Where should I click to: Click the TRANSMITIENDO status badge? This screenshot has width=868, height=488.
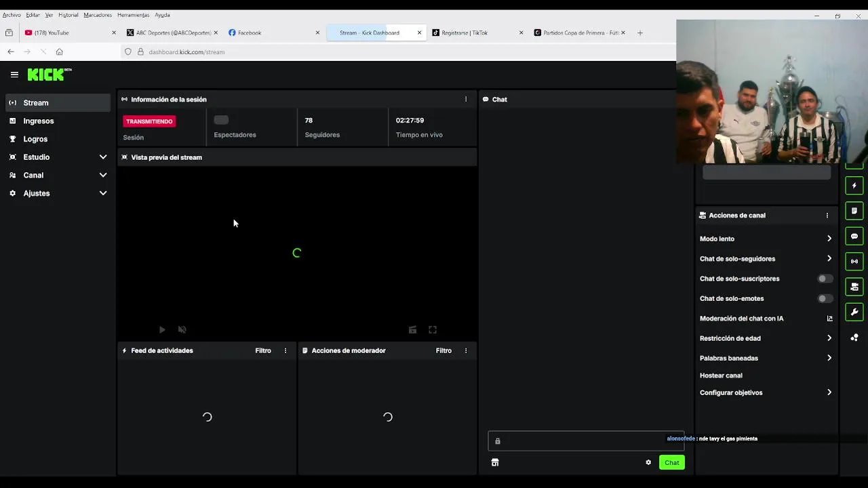click(149, 121)
